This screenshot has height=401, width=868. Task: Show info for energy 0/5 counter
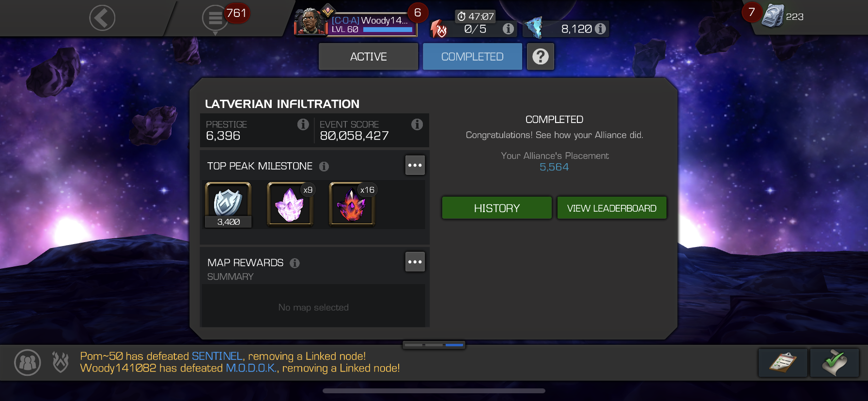(x=508, y=29)
